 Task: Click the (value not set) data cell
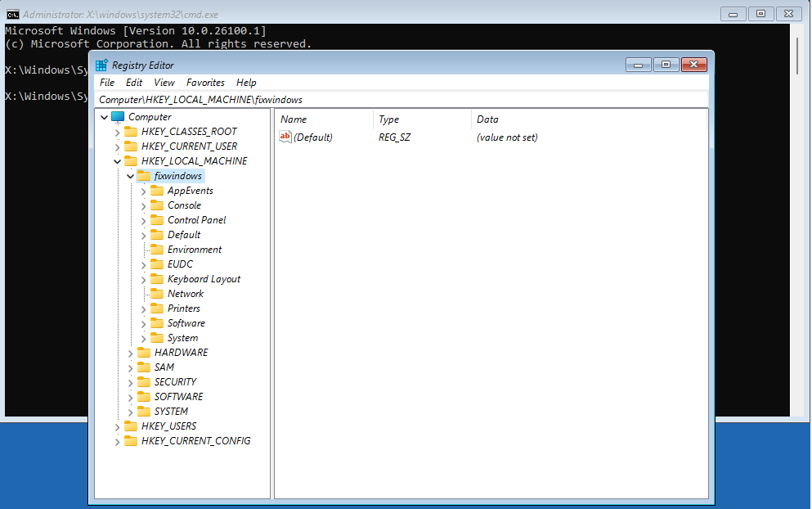click(507, 137)
